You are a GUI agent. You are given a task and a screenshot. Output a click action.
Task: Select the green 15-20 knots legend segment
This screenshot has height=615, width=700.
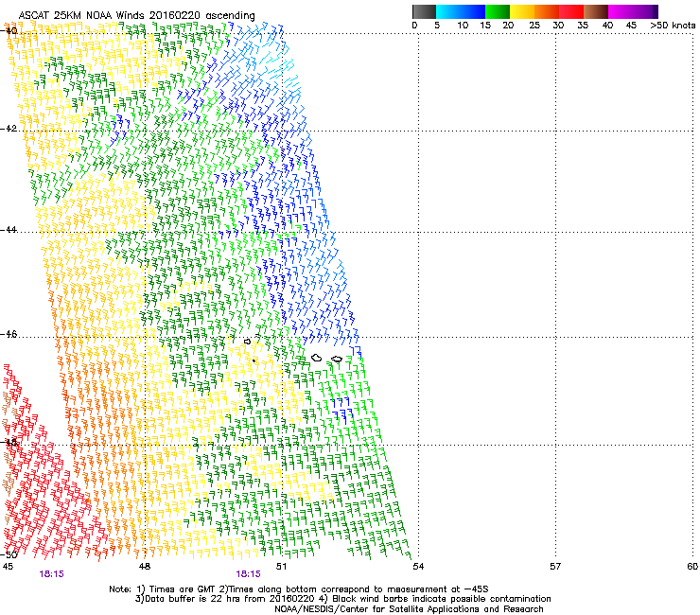[498, 11]
